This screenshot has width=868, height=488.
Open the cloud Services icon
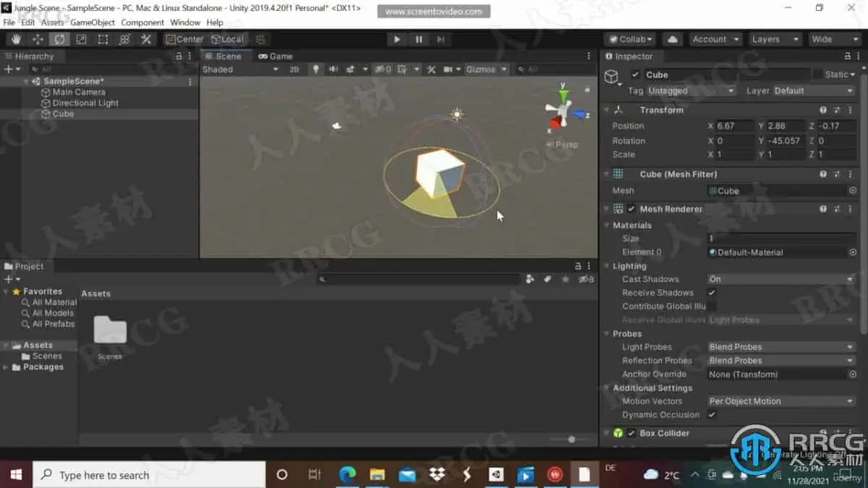coord(673,39)
